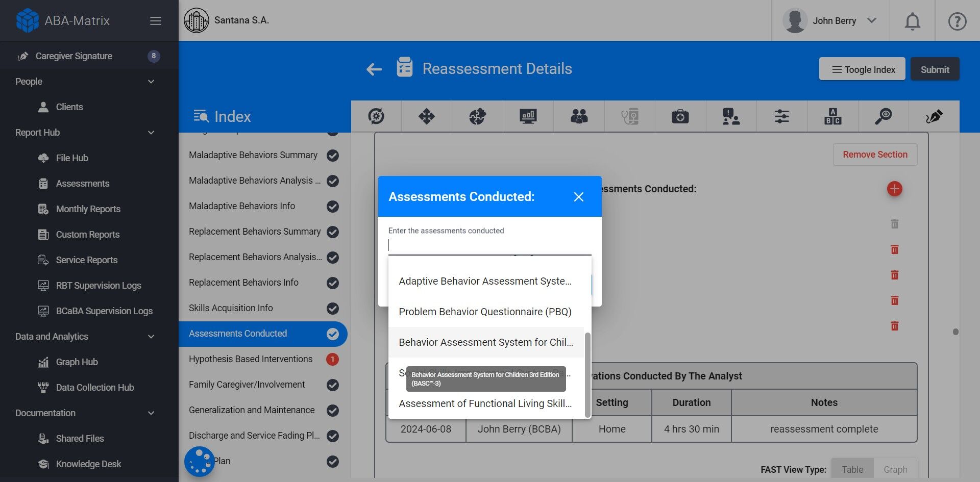Click the magnifier eye icon in the section toolbar

tap(883, 116)
